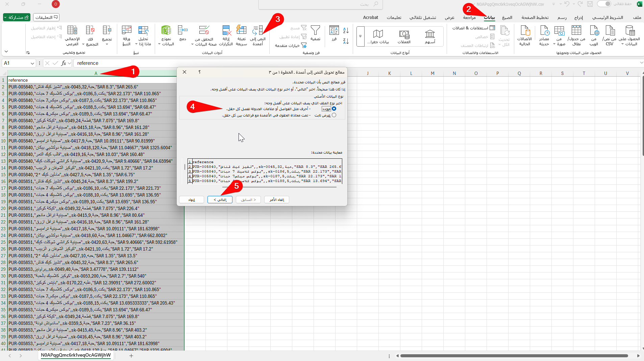
Task: Expand the data types gallery arrow
Action: coord(360,36)
